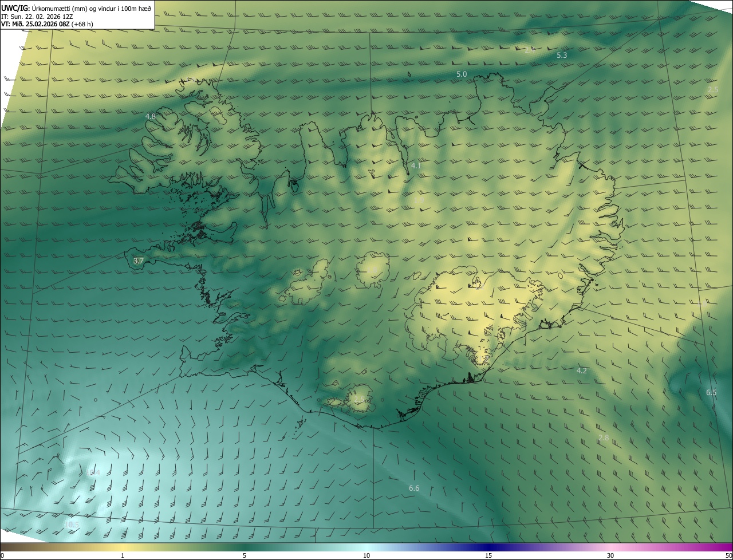Click the 10.5 value label
The width and height of the screenshot is (733, 560).
click(72, 525)
